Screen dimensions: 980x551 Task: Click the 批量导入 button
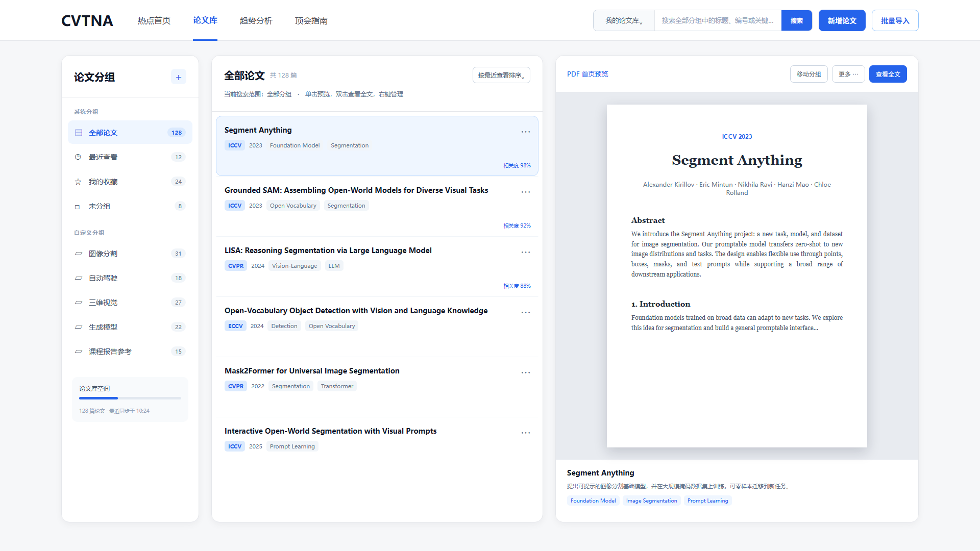(x=895, y=20)
